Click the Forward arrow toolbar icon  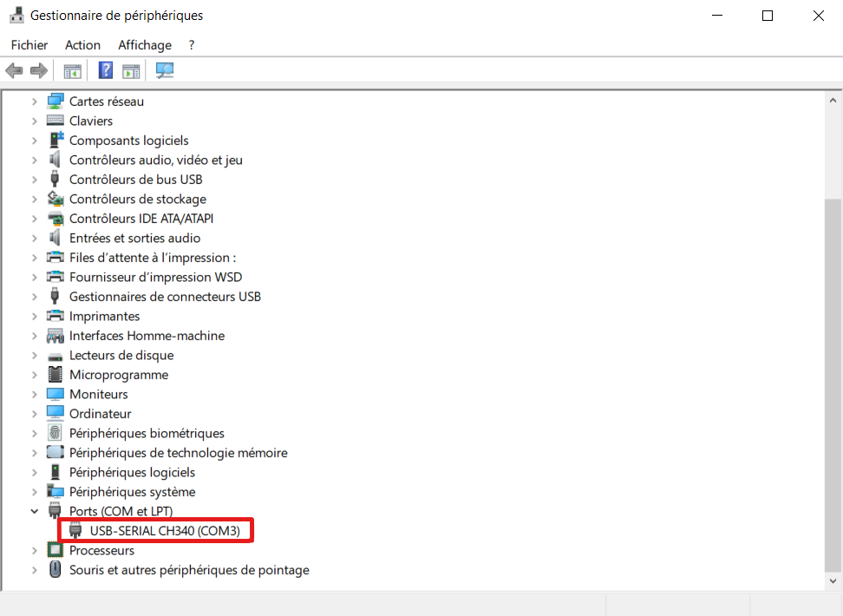(x=39, y=70)
